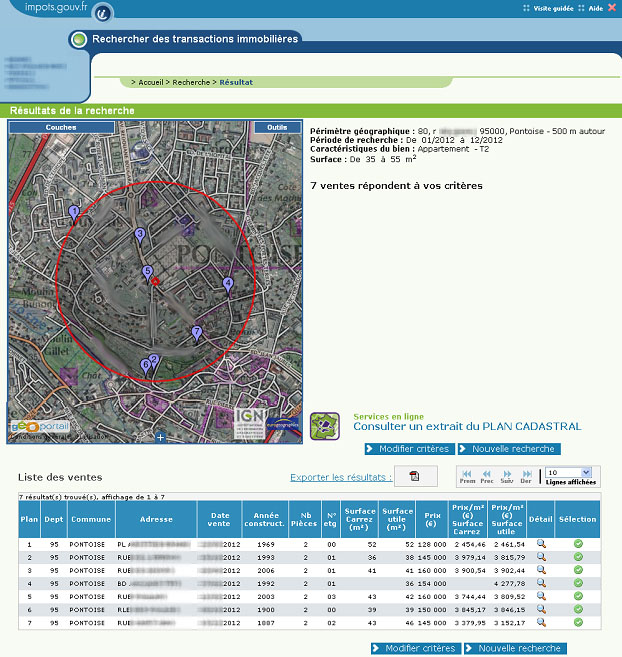Click the lower Nouvelle recherche button
Viewport: 622px width, 657px height.
click(x=515, y=649)
